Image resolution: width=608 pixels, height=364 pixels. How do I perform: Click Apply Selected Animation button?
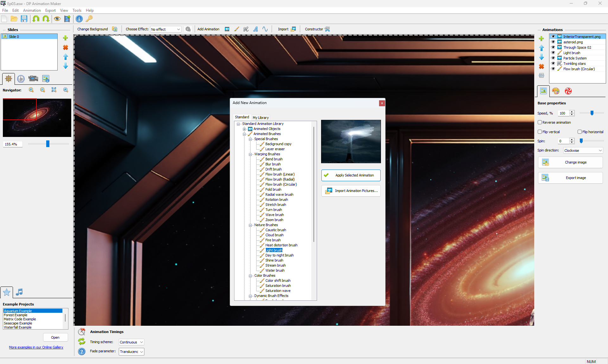[351, 175]
